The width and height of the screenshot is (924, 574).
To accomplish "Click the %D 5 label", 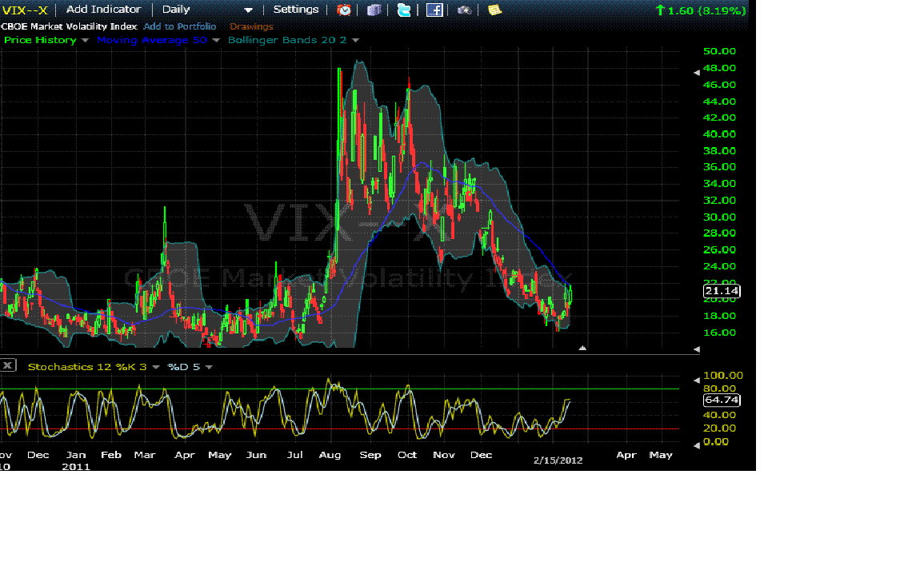I will click(x=184, y=367).
